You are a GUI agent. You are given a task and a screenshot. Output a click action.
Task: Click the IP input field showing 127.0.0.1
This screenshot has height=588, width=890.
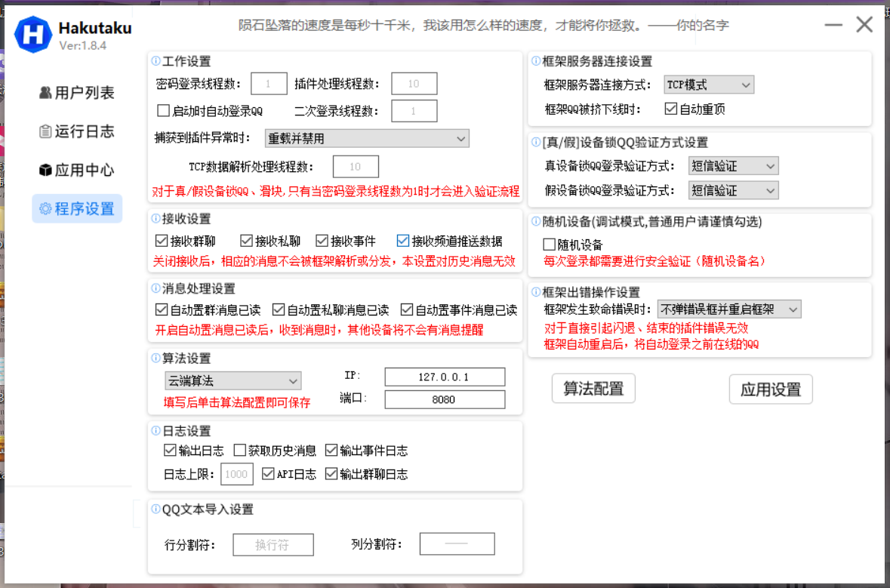tap(444, 377)
